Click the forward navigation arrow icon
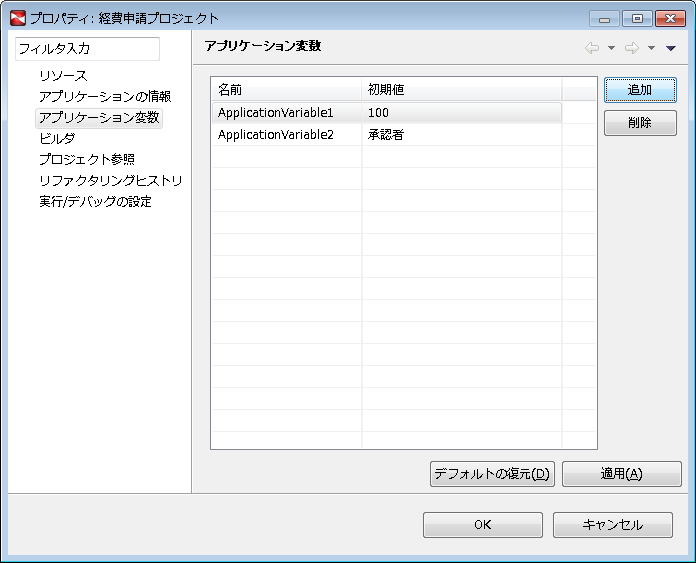696x563 pixels. click(x=632, y=48)
